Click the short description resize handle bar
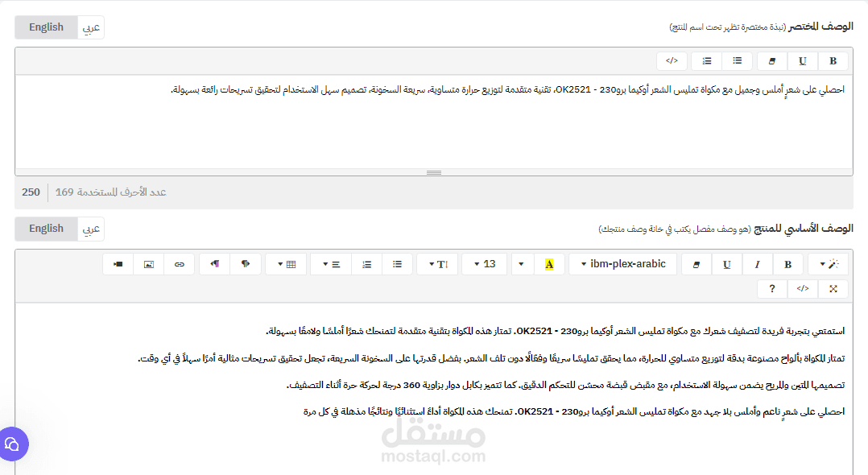 pyautogui.click(x=434, y=172)
